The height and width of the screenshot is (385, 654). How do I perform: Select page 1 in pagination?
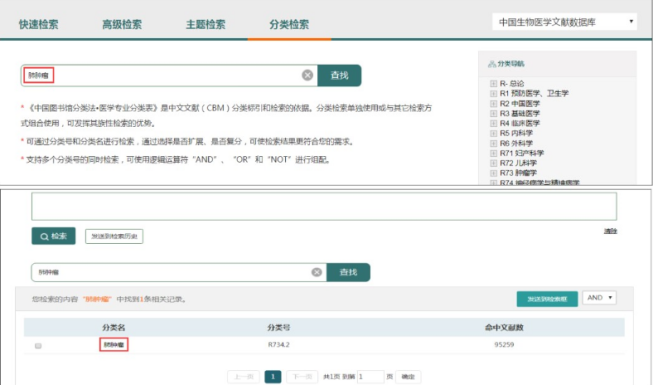click(x=273, y=377)
